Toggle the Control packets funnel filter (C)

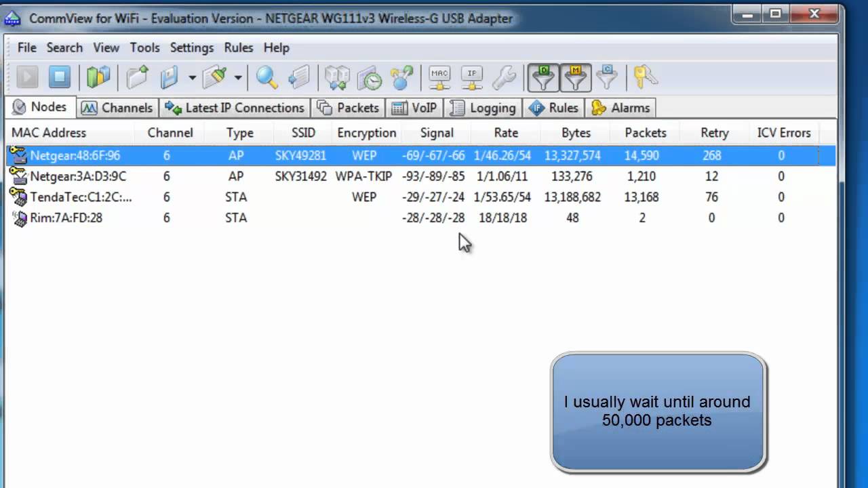tap(607, 77)
